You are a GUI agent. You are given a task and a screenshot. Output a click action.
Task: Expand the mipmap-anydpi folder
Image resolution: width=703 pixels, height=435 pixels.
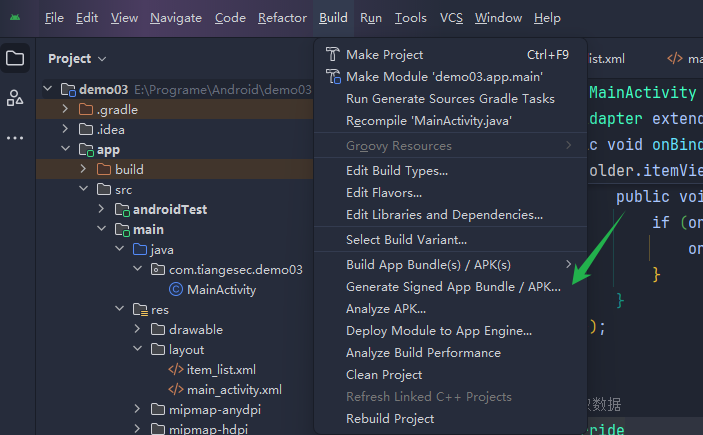(x=137, y=409)
